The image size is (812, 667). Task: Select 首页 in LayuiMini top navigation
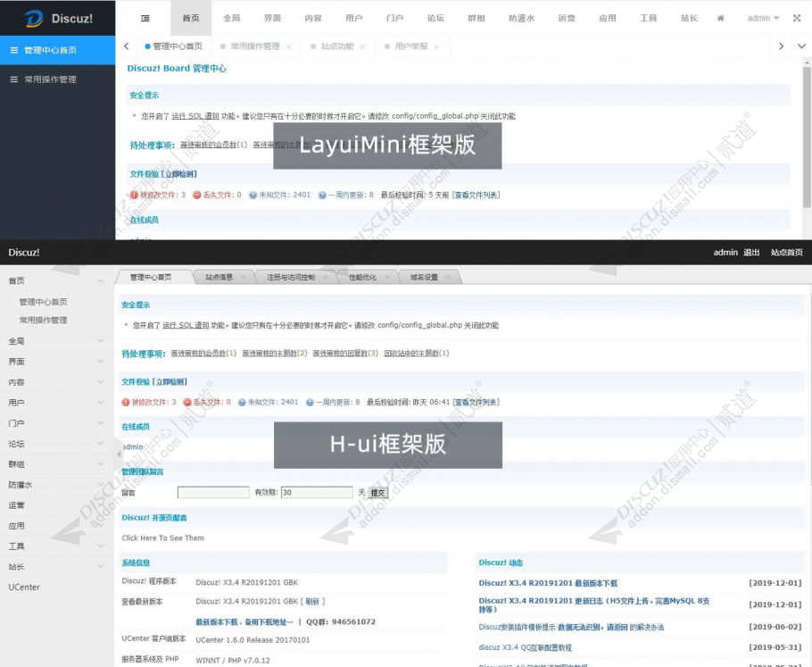tap(191, 18)
